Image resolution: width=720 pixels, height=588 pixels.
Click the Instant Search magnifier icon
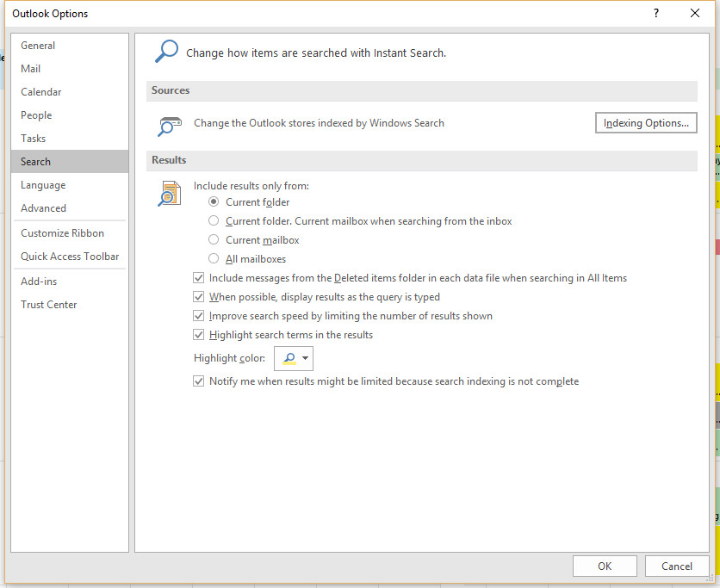[x=166, y=51]
